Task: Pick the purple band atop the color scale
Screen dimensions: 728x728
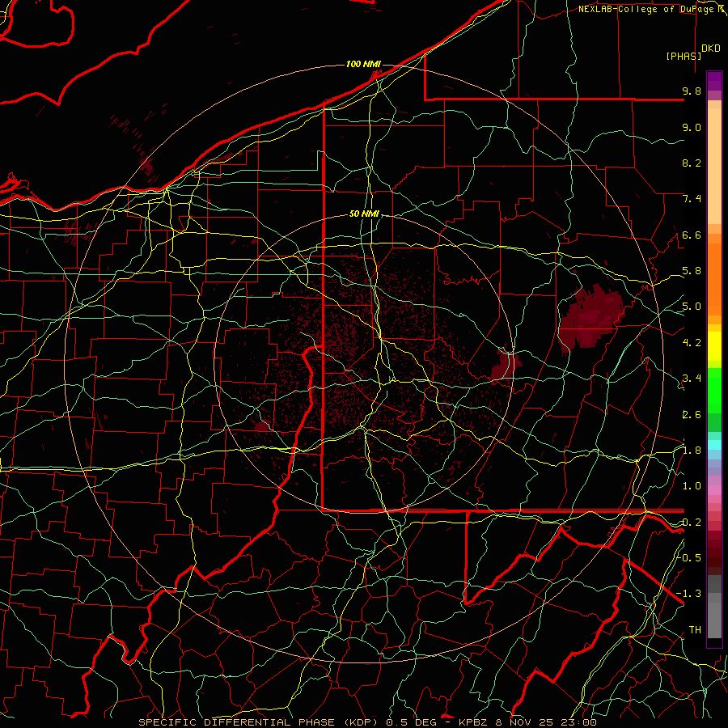Action: (714, 81)
